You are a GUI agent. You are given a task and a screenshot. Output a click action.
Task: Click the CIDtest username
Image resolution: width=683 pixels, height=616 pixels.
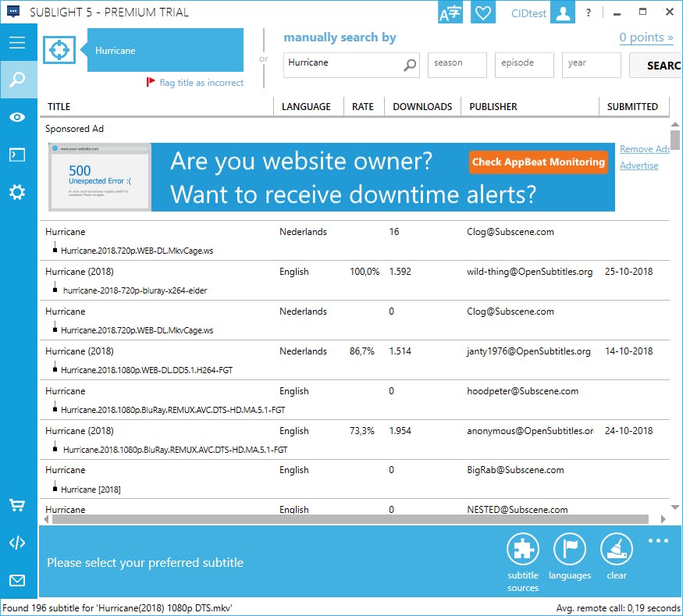[x=528, y=13]
